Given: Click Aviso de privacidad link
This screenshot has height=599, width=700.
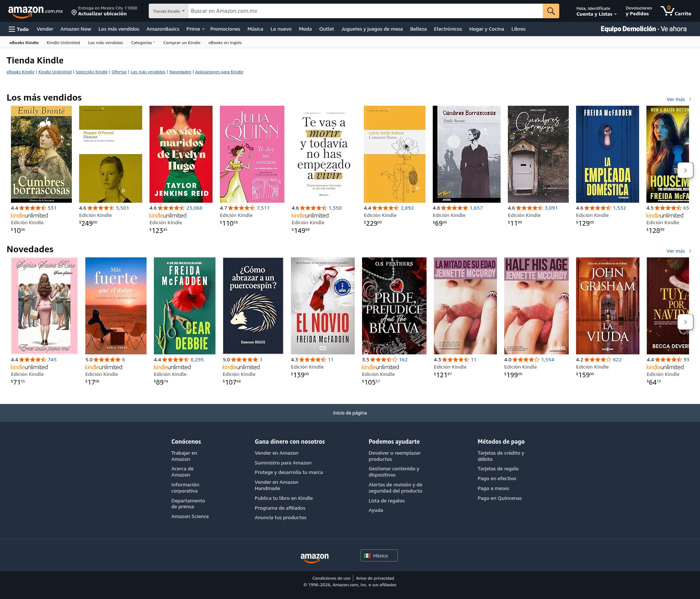Looking at the screenshot, I should [375, 578].
